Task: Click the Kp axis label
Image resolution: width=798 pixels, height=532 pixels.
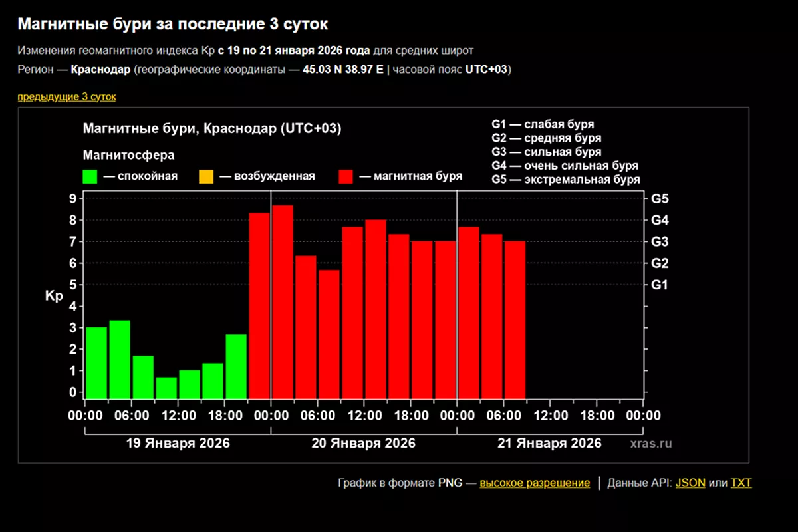Action: pos(54,297)
